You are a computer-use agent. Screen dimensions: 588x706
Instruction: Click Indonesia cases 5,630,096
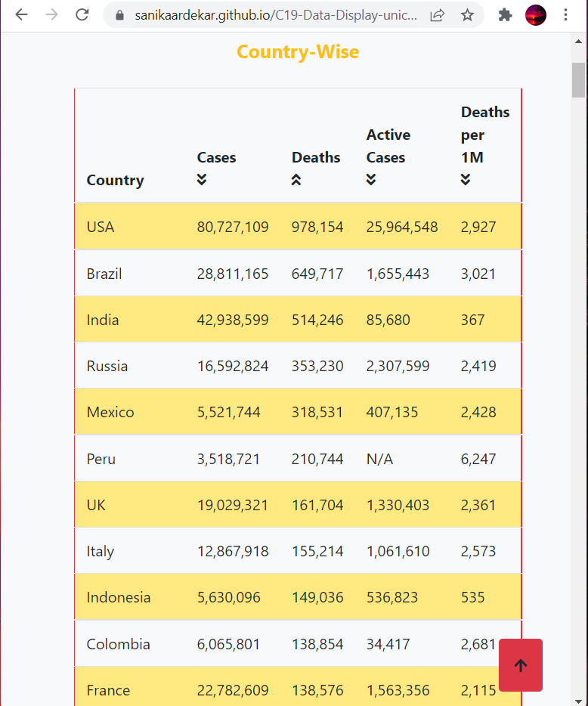(x=229, y=597)
